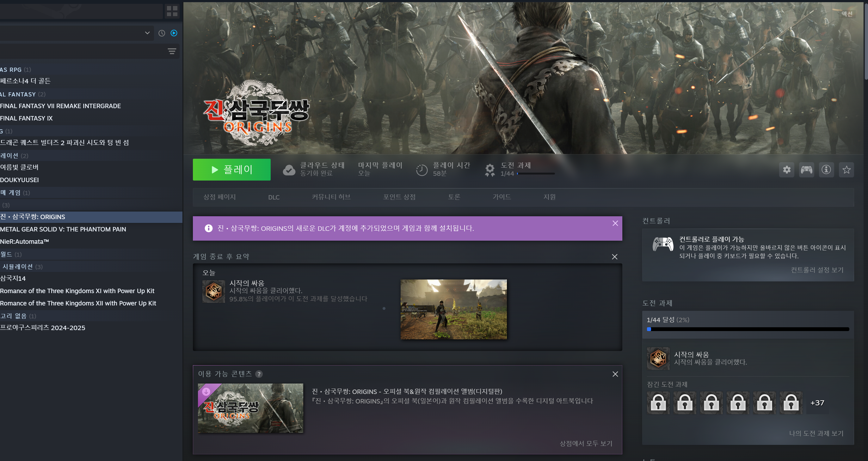
Task: Open the 지원 tab
Action: coord(550,197)
